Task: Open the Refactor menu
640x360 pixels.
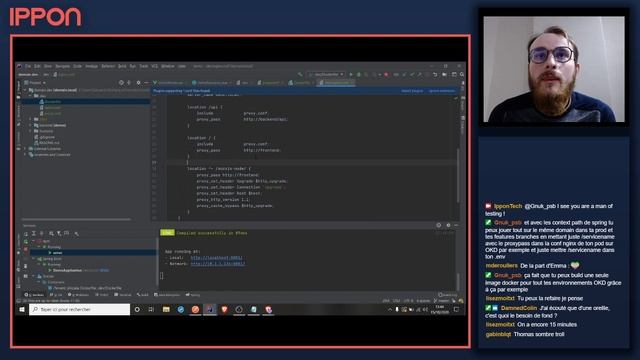Action: click(x=108, y=66)
